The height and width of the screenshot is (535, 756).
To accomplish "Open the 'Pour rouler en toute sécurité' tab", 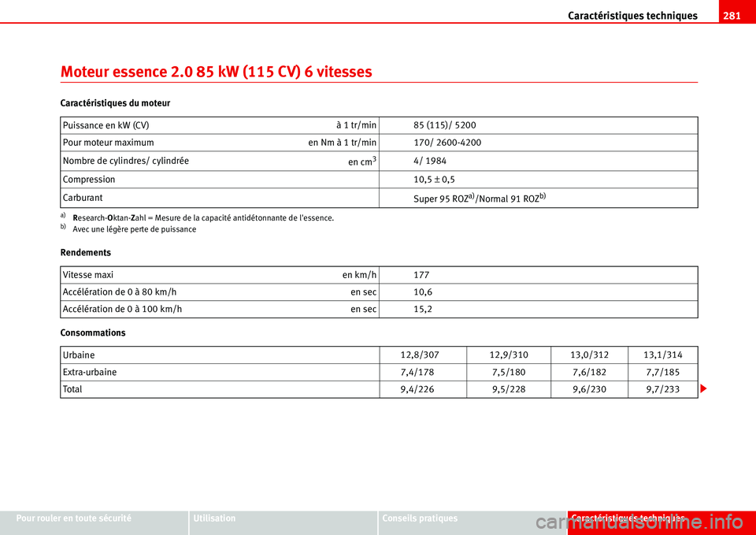I will point(94,523).
